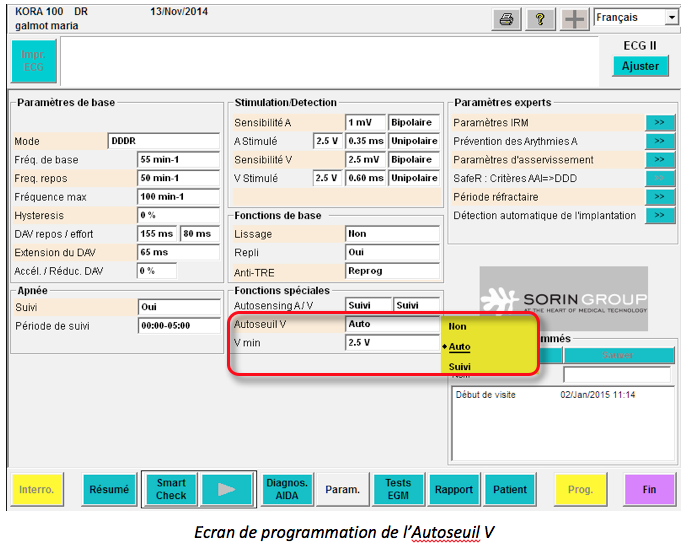
Task: Select Non in Autoseuil V list
Action: tap(458, 327)
